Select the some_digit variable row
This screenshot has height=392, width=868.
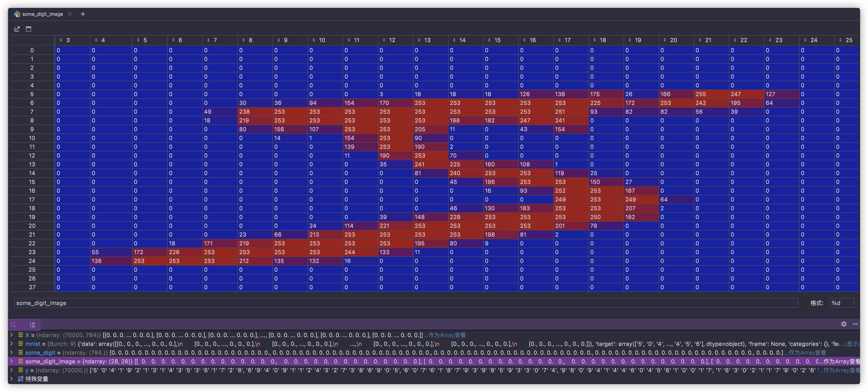(40, 352)
